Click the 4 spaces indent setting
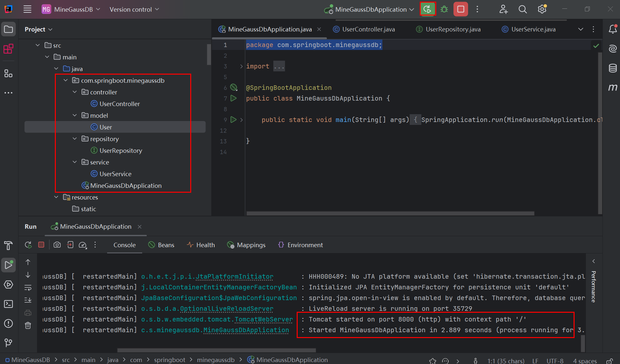The width and height of the screenshot is (620, 364). [585, 361]
